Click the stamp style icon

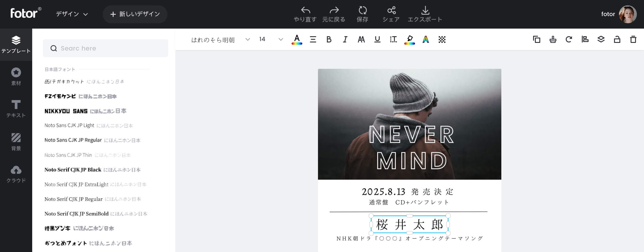[553, 40]
